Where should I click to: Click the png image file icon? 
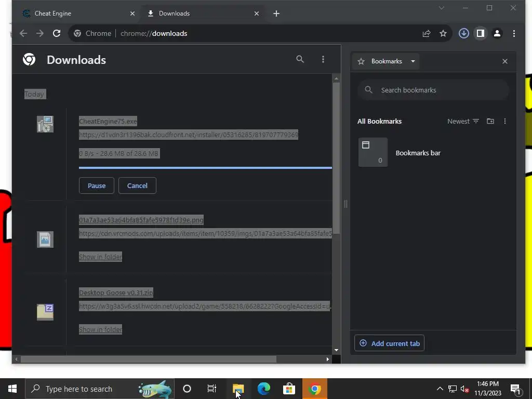pyautogui.click(x=45, y=240)
